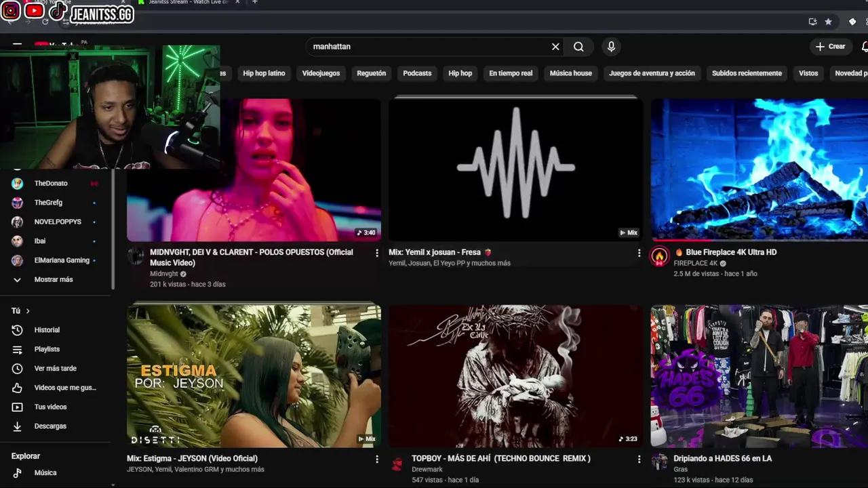Viewport: 868px width, 488px height.
Task: Bookmark page with browser star icon
Action: coord(828,22)
